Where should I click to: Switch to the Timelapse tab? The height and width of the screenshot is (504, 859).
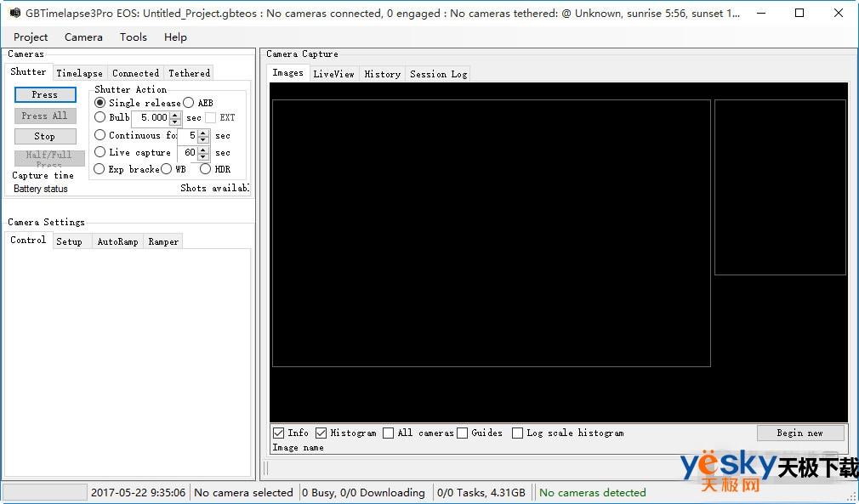coord(79,73)
